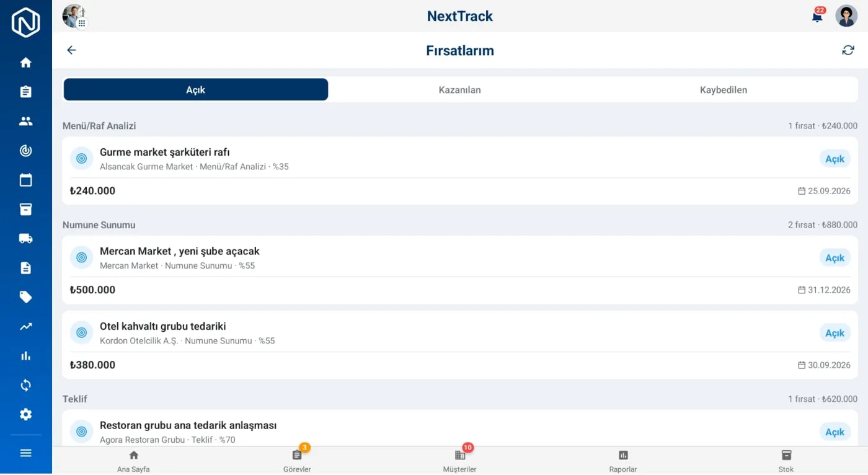Click the 30.09.2026 date on the Otel kahvaltı card
Image resolution: width=868 pixels, height=475 pixels.
(824, 365)
